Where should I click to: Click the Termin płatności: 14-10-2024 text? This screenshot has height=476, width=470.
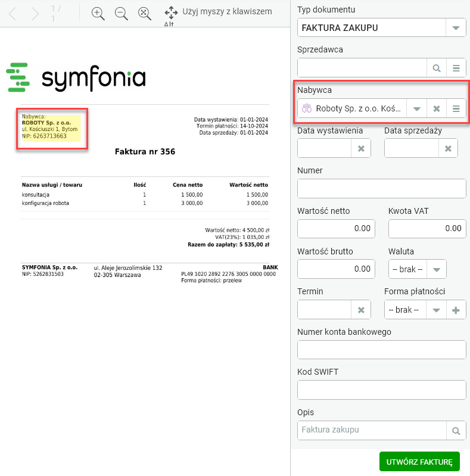pos(232,126)
